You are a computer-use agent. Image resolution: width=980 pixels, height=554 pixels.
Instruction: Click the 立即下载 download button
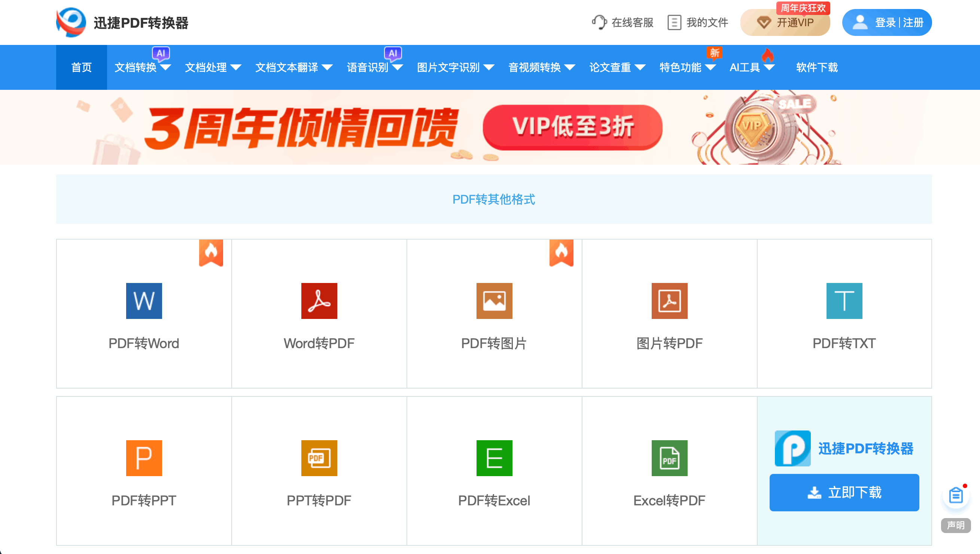[x=844, y=492]
